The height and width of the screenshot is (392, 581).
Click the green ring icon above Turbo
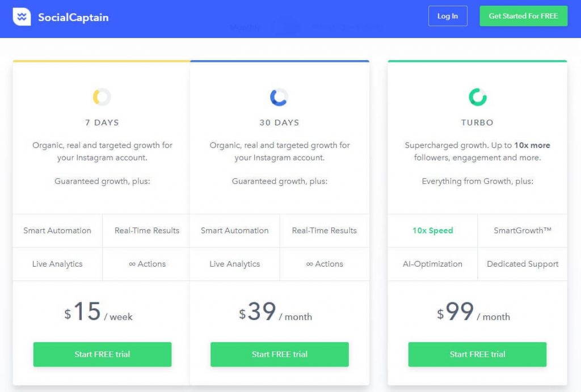tap(478, 98)
